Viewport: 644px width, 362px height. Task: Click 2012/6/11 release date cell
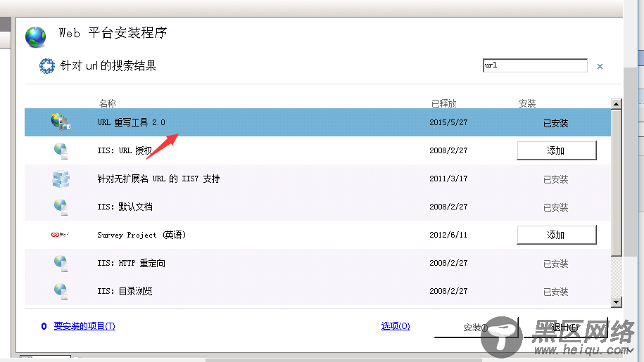[448, 235]
